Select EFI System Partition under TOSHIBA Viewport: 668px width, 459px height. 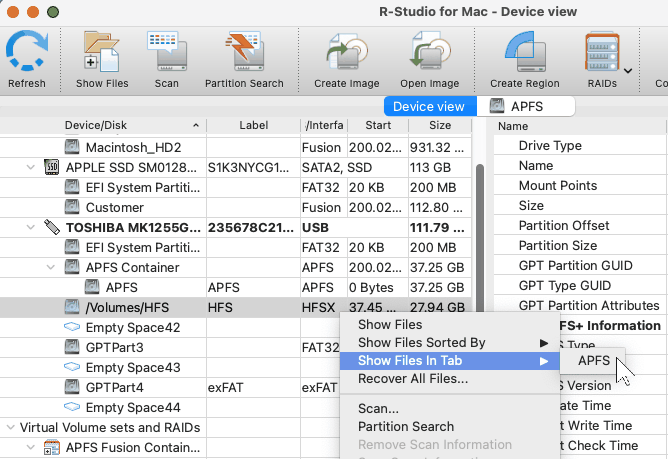[143, 248]
